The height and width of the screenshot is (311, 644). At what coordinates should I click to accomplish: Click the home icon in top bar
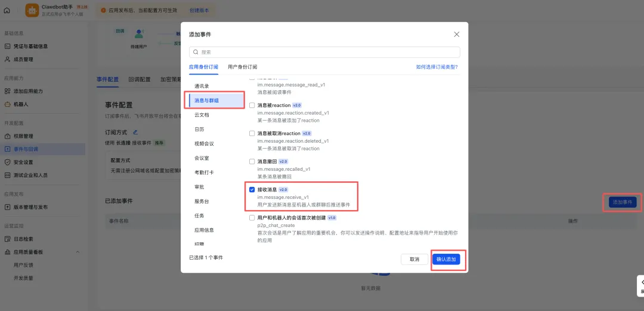click(x=7, y=10)
